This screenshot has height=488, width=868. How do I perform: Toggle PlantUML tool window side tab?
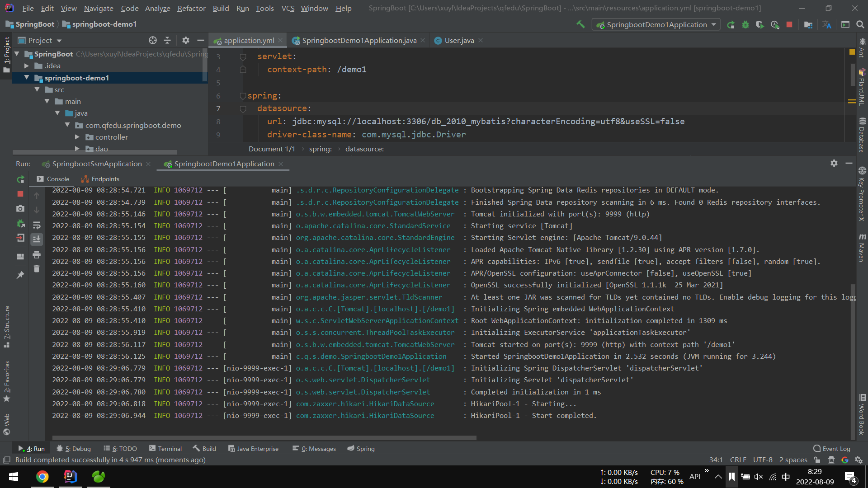click(862, 87)
